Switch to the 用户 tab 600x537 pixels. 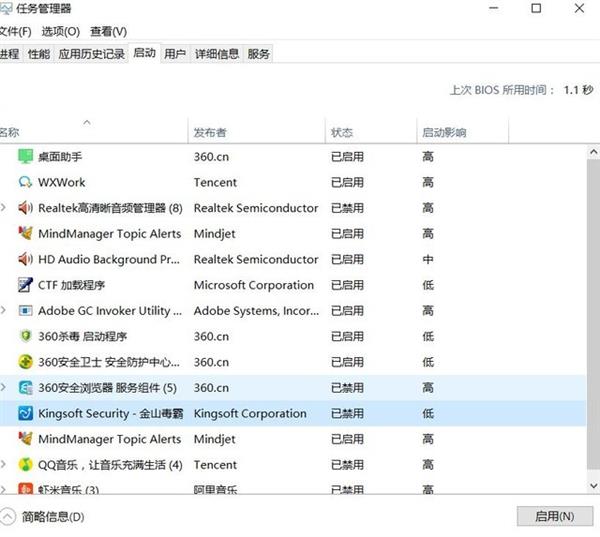click(175, 54)
